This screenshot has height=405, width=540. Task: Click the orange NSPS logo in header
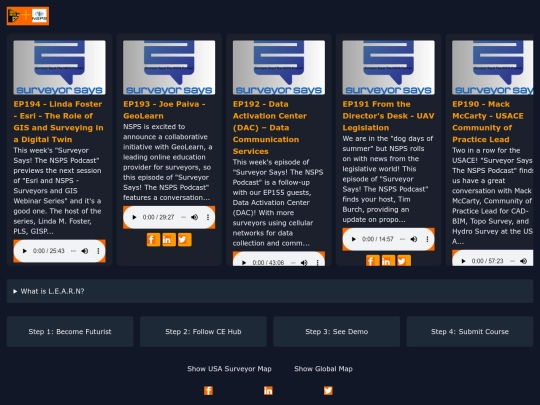(x=28, y=16)
